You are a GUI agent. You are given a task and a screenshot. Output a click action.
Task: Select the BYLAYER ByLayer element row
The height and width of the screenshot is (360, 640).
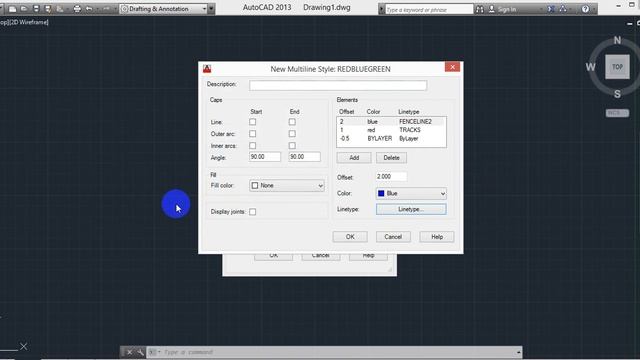(x=391, y=139)
